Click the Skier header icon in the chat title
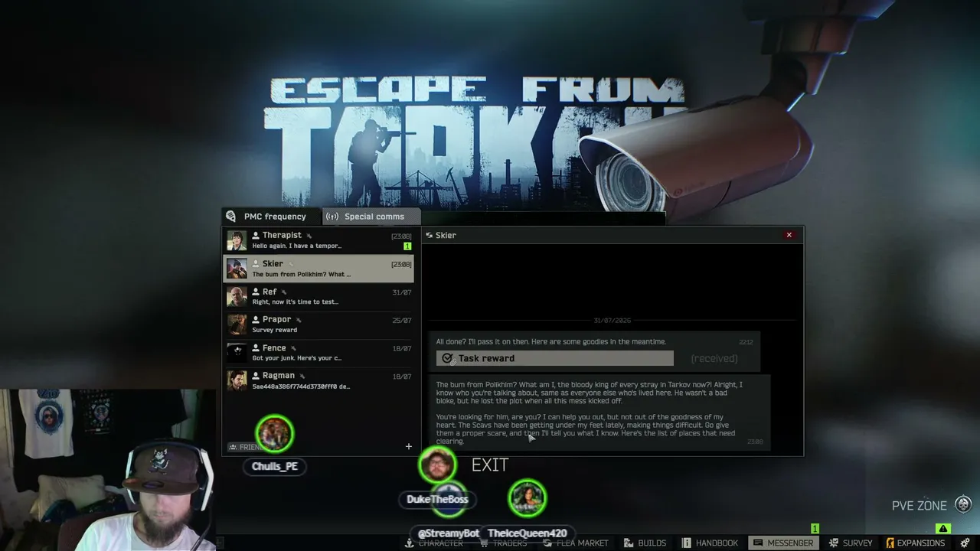The height and width of the screenshot is (551, 980). click(x=430, y=236)
